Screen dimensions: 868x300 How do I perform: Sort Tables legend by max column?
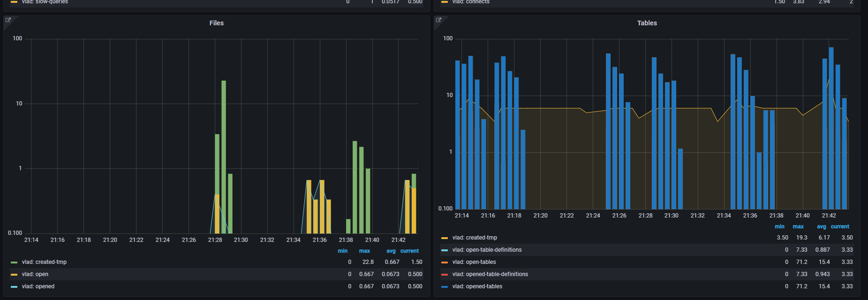point(798,226)
